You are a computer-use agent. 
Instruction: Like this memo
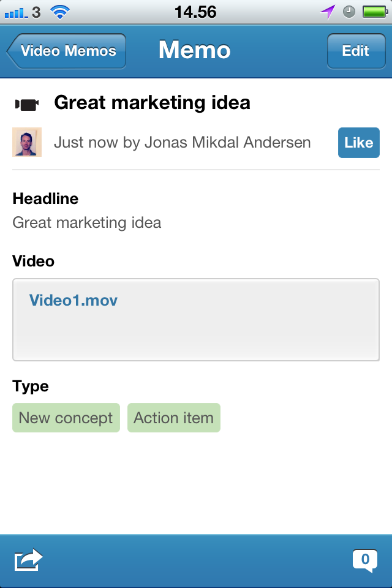358,143
